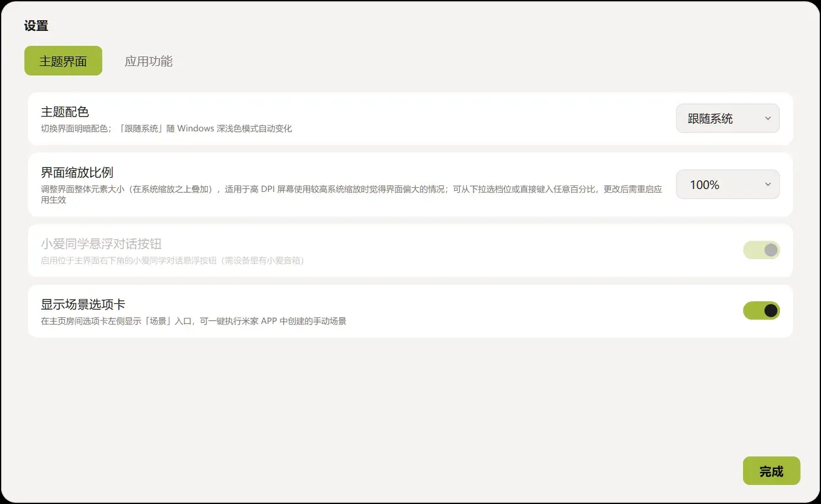Click the 完成 button

[x=771, y=471]
